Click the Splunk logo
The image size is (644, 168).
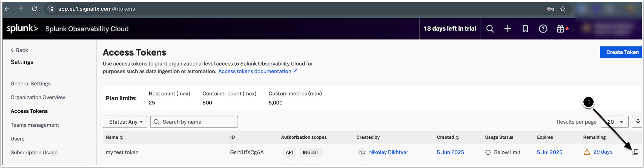[22, 28]
